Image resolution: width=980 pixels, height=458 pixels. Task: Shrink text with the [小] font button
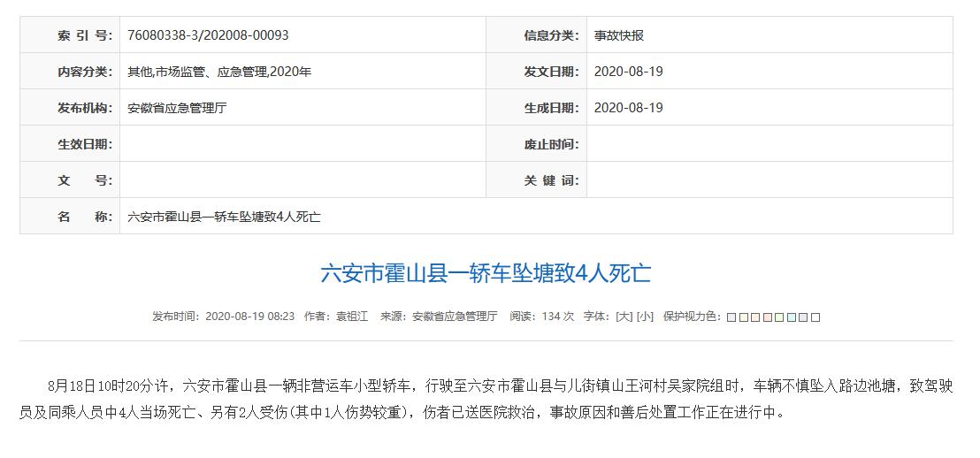(645, 317)
